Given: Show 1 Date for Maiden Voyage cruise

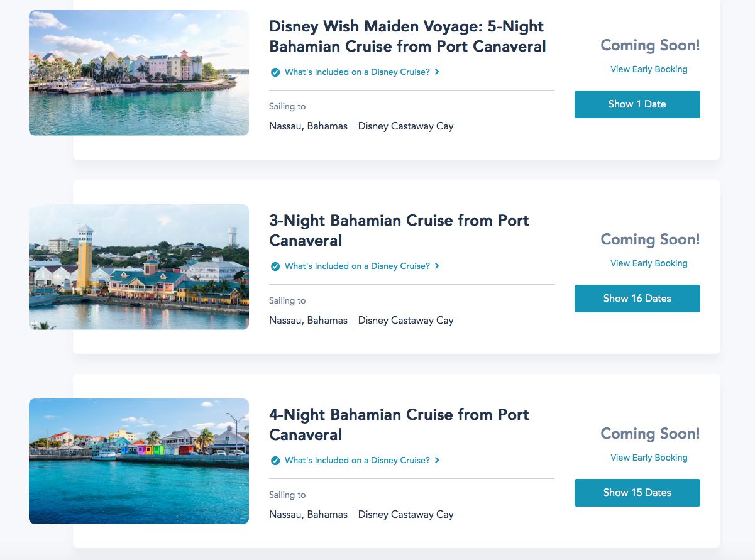Looking at the screenshot, I should coord(637,104).
